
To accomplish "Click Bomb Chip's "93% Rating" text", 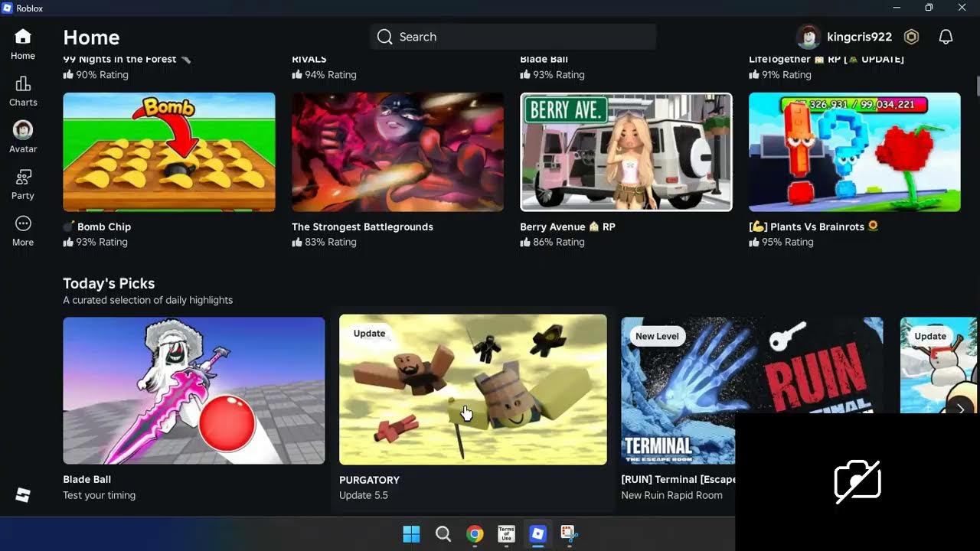I will point(102,242).
